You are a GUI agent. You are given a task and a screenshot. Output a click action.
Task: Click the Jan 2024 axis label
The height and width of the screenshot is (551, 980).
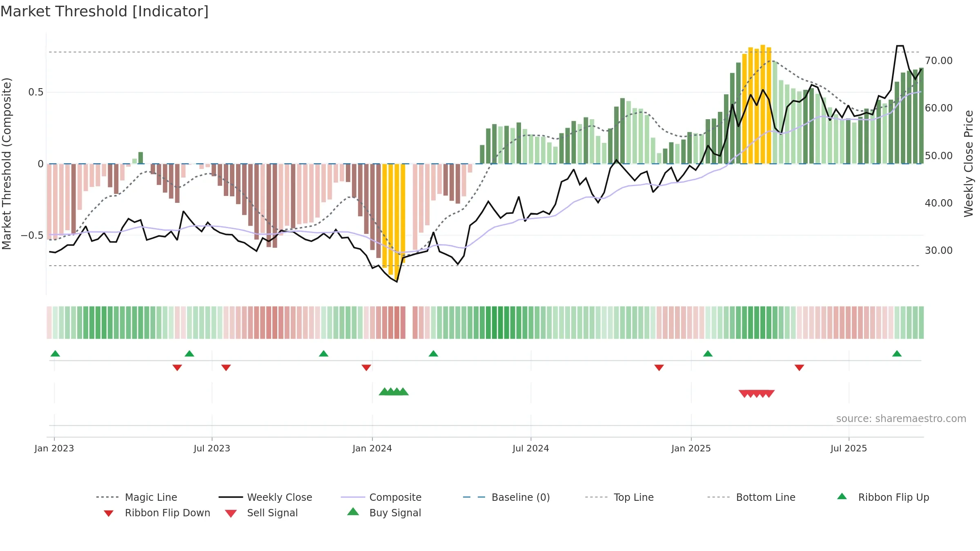372,448
